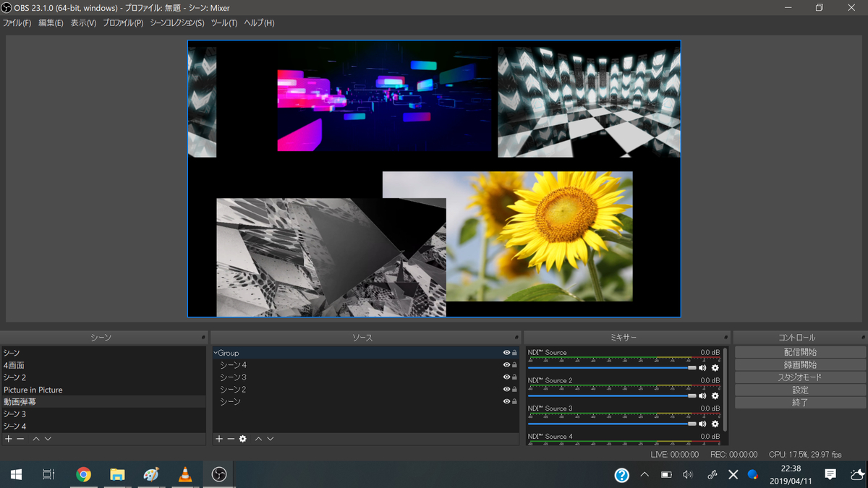Undock the sources panel
Viewport: 868px width, 488px height.
pyautogui.click(x=516, y=338)
